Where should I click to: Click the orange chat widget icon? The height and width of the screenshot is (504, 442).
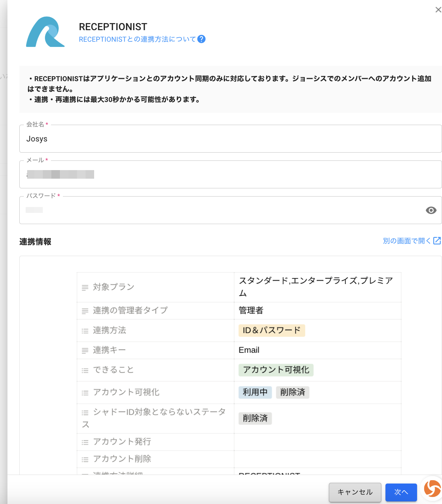point(432,488)
